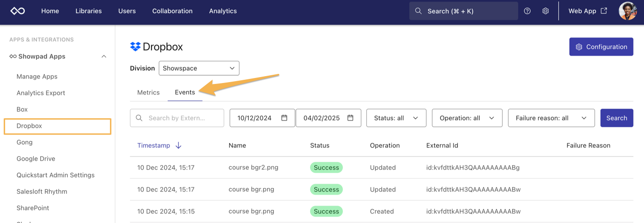Click the Search (⌘ + K) field

[x=464, y=11]
